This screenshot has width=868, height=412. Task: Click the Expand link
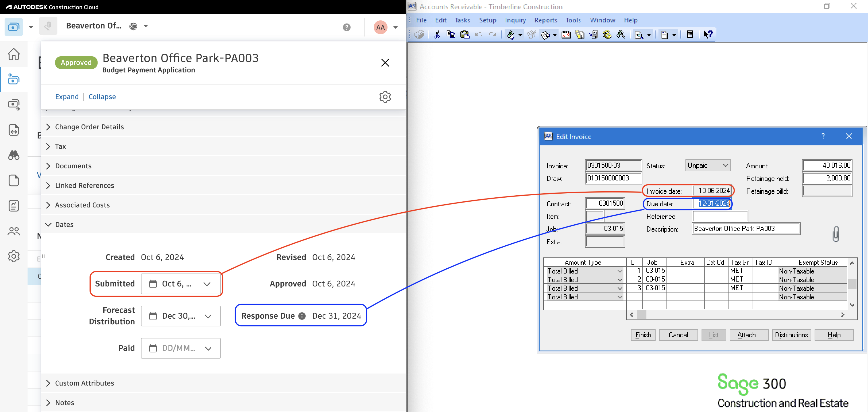[x=67, y=97]
